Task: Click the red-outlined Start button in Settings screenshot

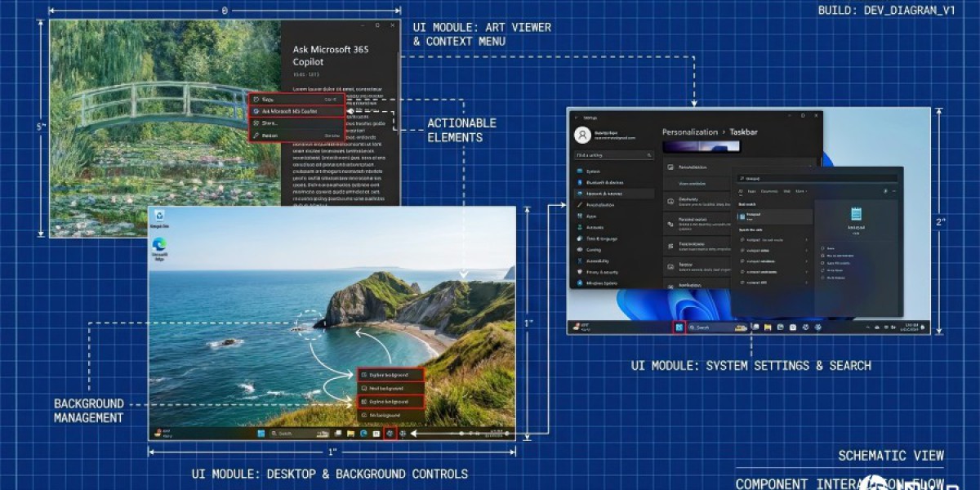Action: 679,327
